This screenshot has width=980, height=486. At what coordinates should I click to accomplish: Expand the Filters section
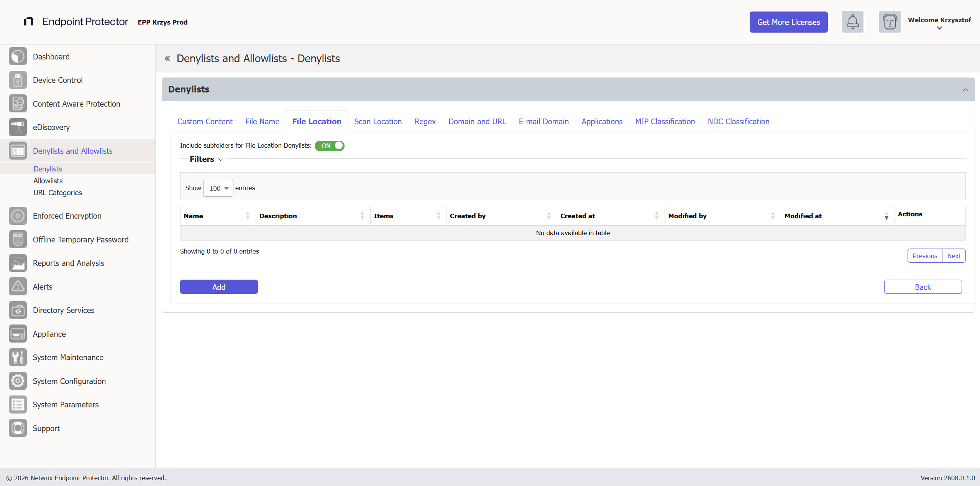tap(206, 159)
